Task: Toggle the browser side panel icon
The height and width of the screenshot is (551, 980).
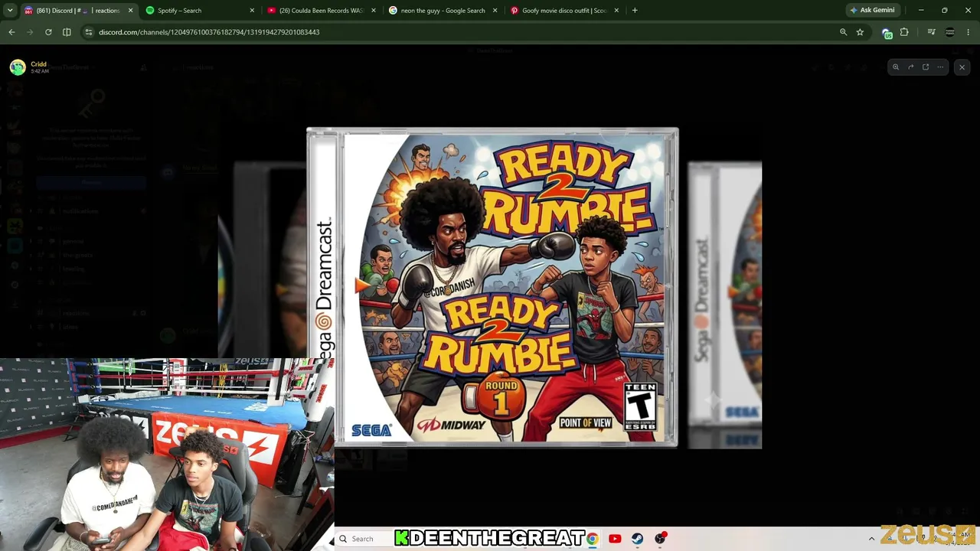Action: coord(67,32)
